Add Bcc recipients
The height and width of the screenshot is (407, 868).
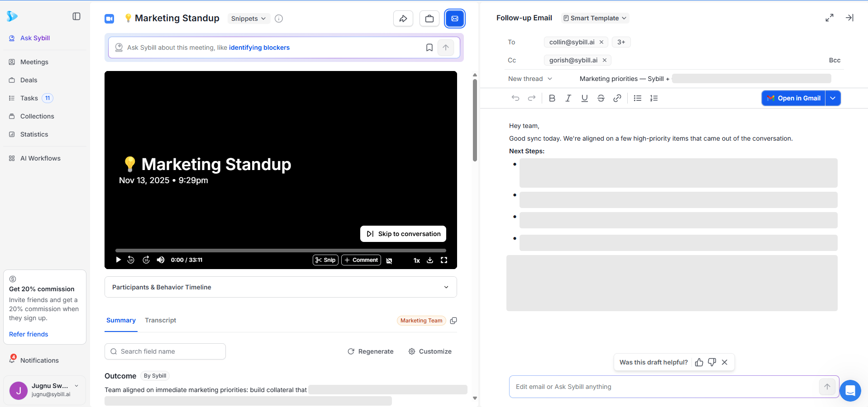click(x=835, y=60)
